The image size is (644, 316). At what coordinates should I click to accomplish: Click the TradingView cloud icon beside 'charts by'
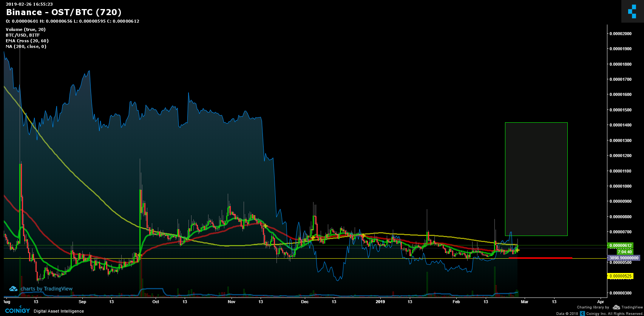pos(14,289)
